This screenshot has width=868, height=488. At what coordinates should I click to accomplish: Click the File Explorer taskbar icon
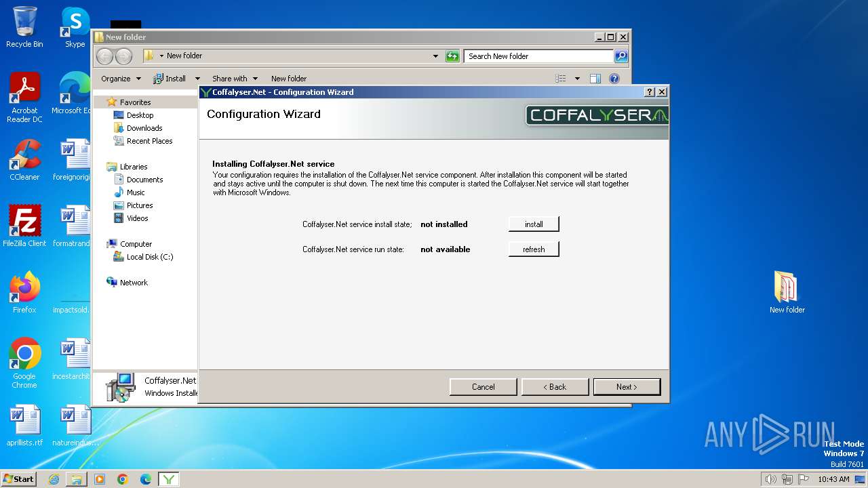pos(77,479)
